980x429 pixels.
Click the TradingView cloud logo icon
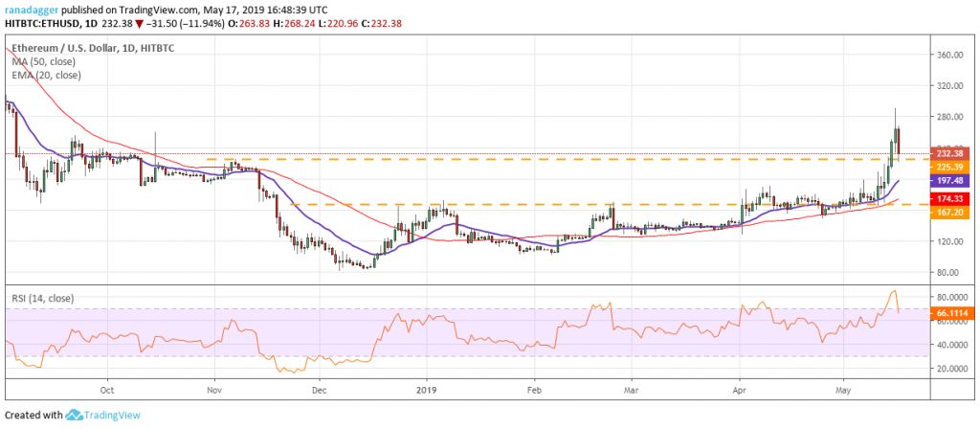(75, 415)
